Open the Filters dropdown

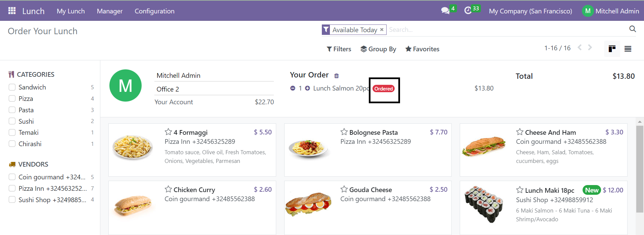click(x=339, y=49)
